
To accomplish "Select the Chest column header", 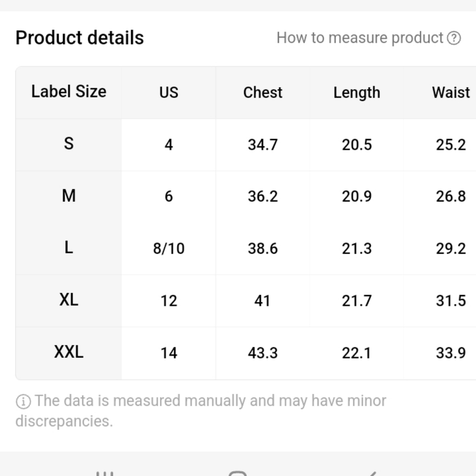I will point(263,92).
